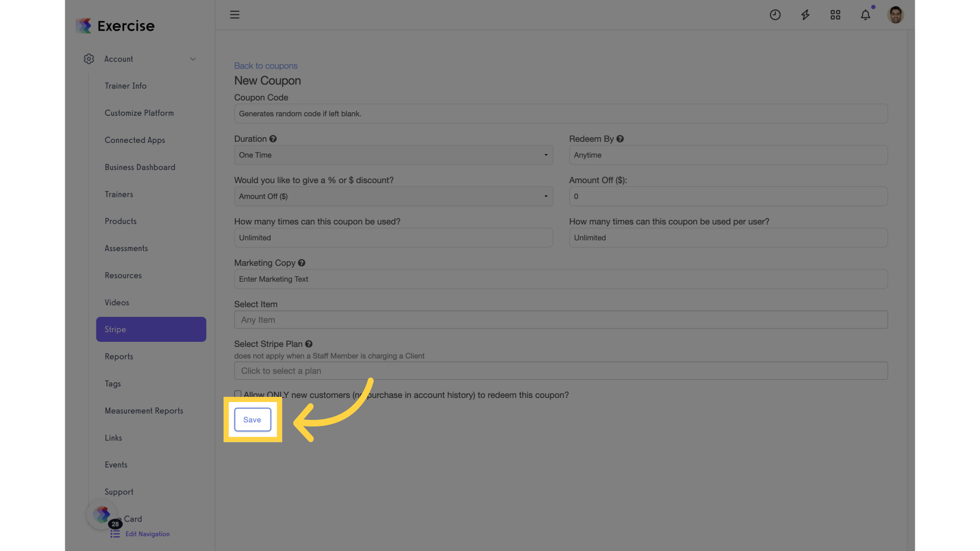Check the allow only new customers checkbox
This screenshot has height=551, width=980.
pos(237,394)
